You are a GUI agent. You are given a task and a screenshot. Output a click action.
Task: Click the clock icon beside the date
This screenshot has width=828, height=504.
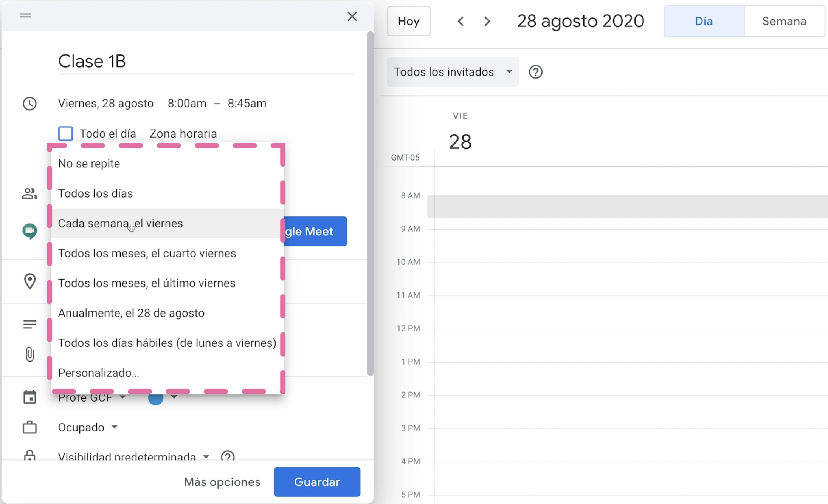(29, 104)
